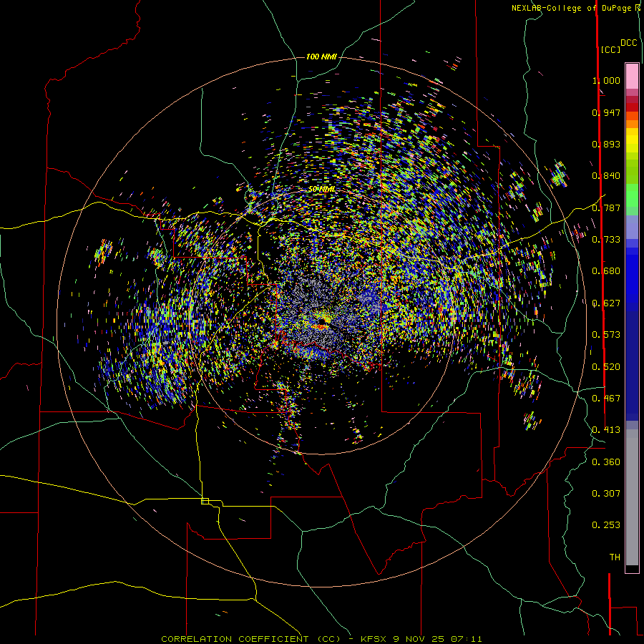Viewport: 644px width, 644px height.
Task: Select the 0.947 scale value label
Action: point(606,112)
